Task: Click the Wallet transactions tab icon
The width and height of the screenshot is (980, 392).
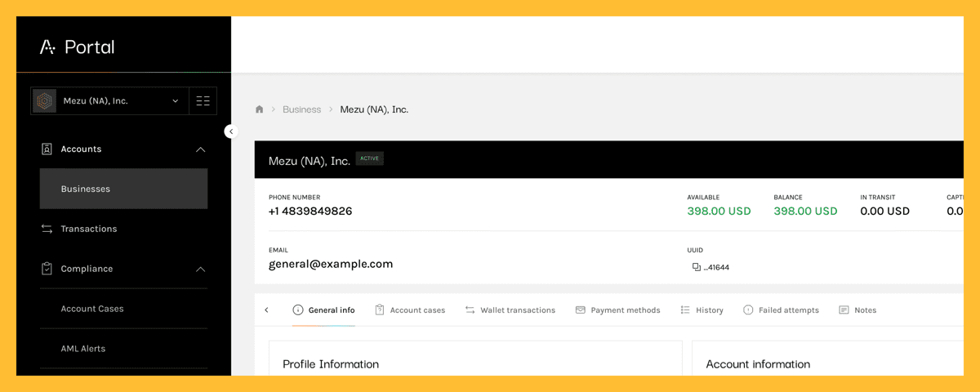Action: [470, 310]
